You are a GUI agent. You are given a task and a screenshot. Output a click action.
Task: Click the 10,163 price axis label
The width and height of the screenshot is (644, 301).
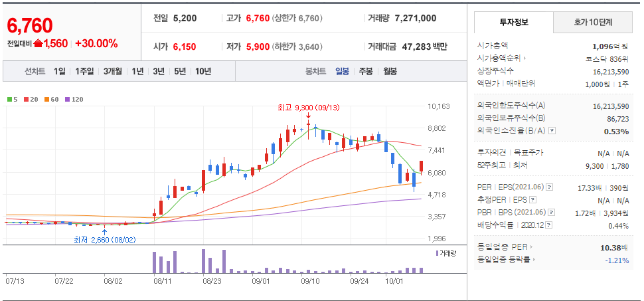(439, 106)
